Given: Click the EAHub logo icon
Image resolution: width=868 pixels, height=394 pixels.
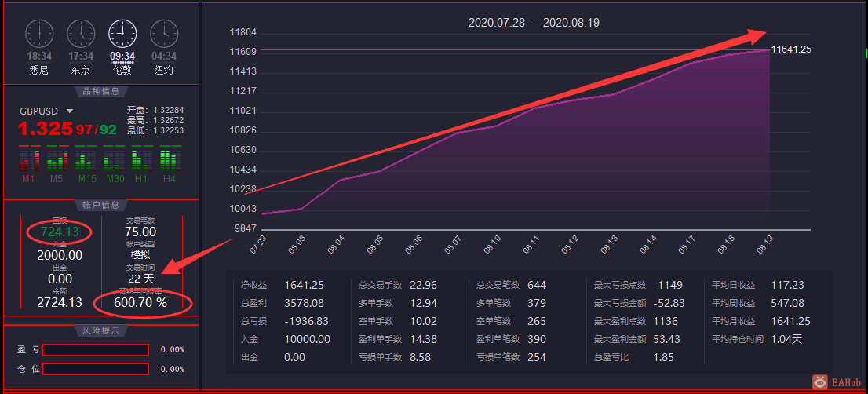Looking at the screenshot, I should tap(820, 381).
